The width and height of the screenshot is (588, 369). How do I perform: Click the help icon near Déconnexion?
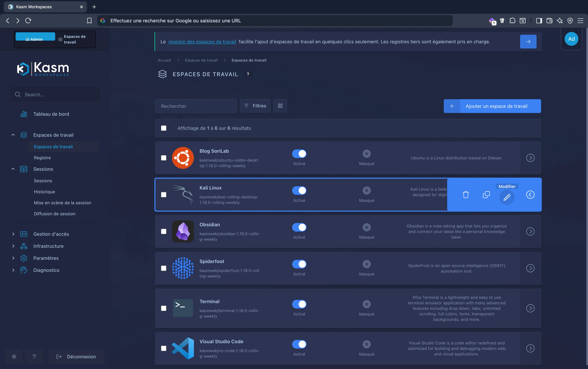(34, 356)
